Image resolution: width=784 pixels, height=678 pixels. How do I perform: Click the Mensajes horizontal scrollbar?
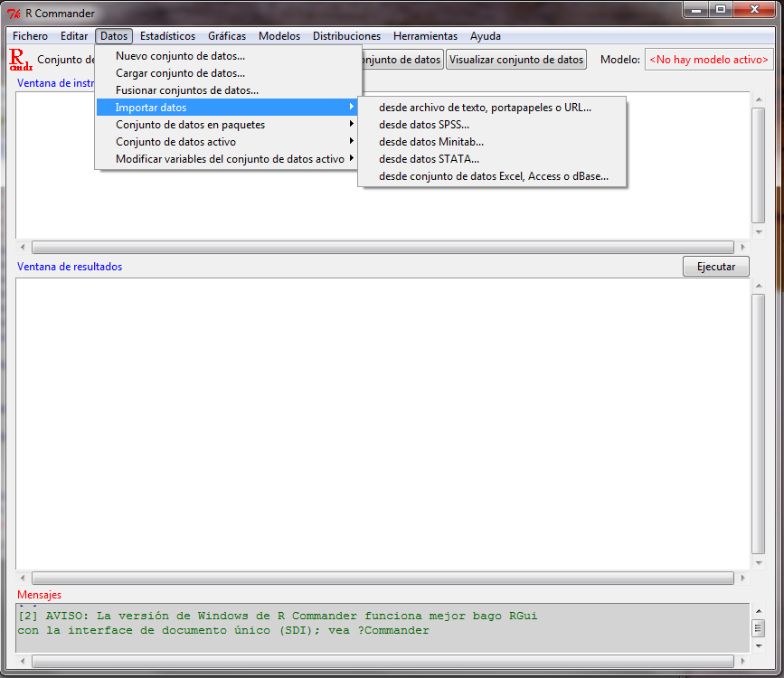click(383, 662)
